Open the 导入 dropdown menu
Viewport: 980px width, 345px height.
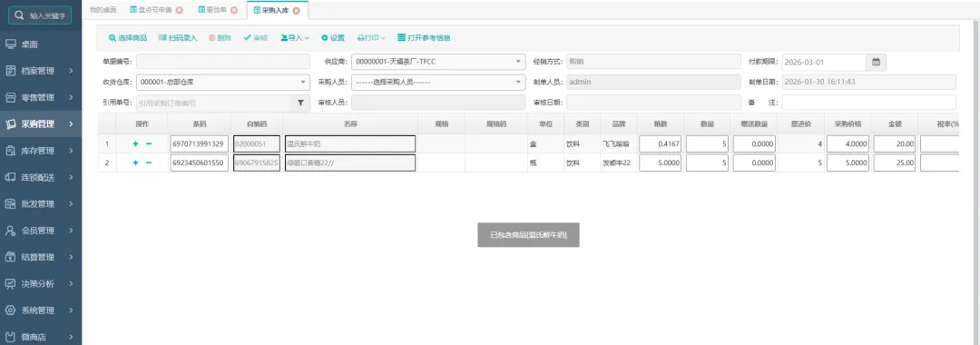click(x=295, y=37)
